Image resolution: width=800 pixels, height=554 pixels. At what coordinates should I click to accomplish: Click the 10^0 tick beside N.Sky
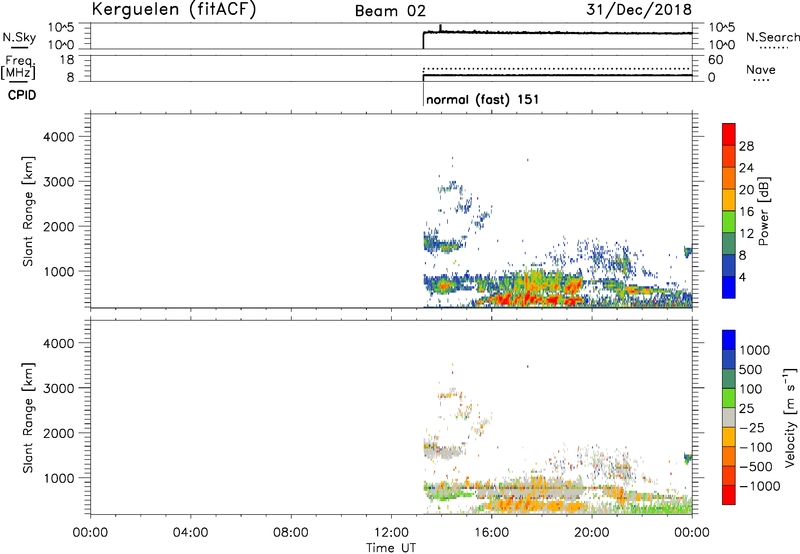(61, 45)
